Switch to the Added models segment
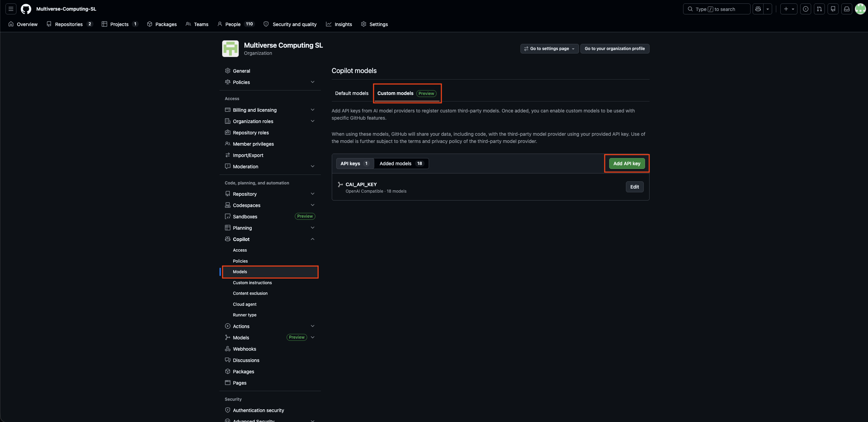 click(x=401, y=164)
